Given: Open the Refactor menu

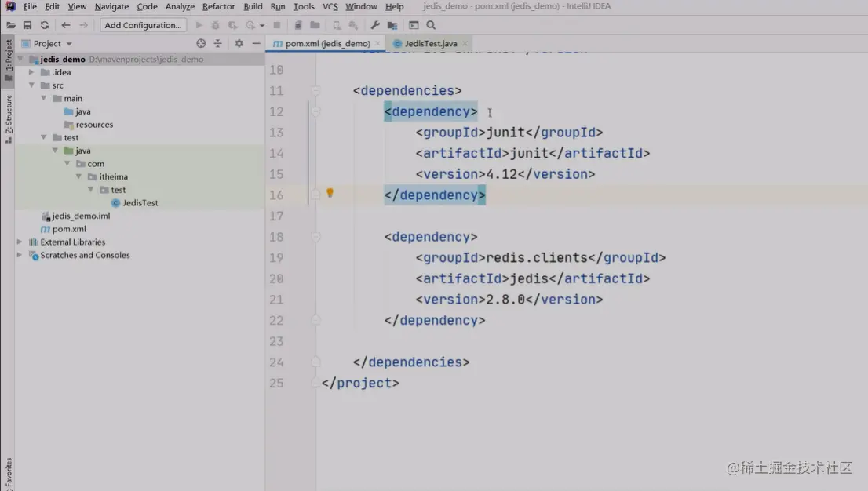Looking at the screenshot, I should coord(219,6).
